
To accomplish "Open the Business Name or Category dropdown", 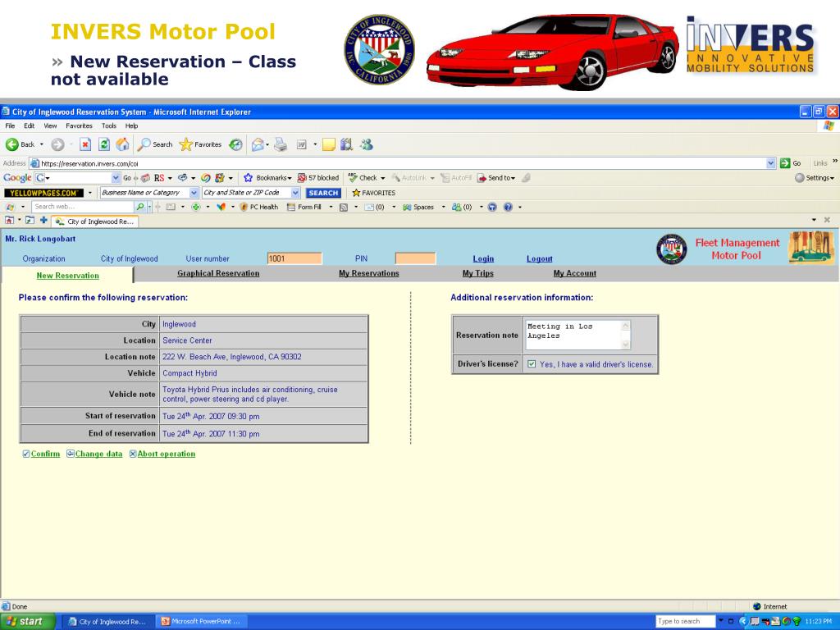I will (194, 193).
